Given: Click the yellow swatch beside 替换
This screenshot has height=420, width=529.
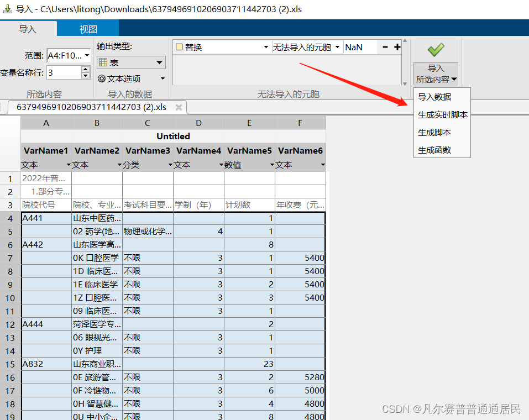Looking at the screenshot, I should (179, 48).
